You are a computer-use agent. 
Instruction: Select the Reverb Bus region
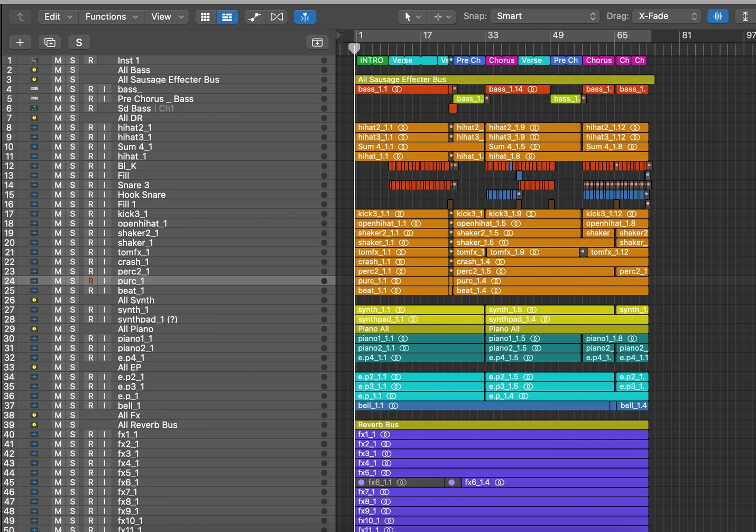(502, 425)
